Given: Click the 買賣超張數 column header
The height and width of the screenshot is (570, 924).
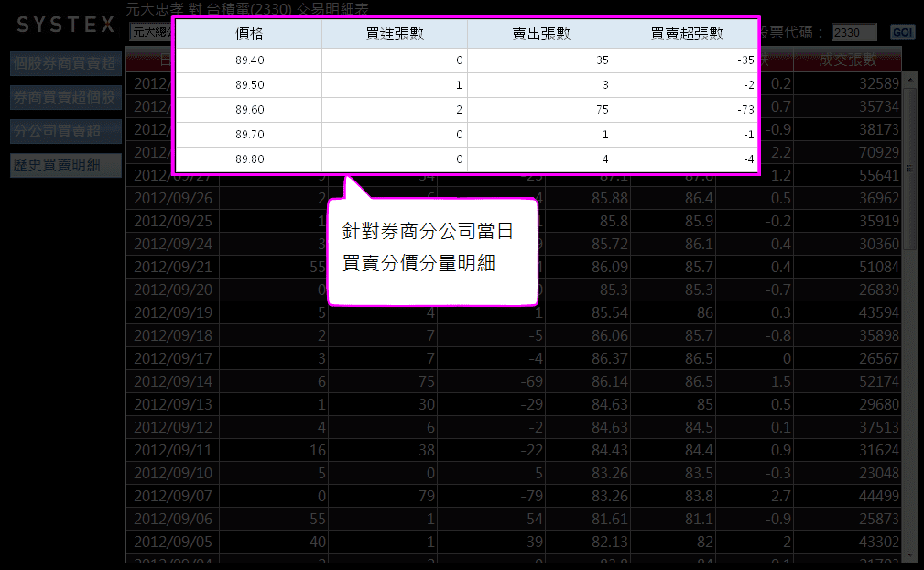Looking at the screenshot, I should (x=686, y=35).
